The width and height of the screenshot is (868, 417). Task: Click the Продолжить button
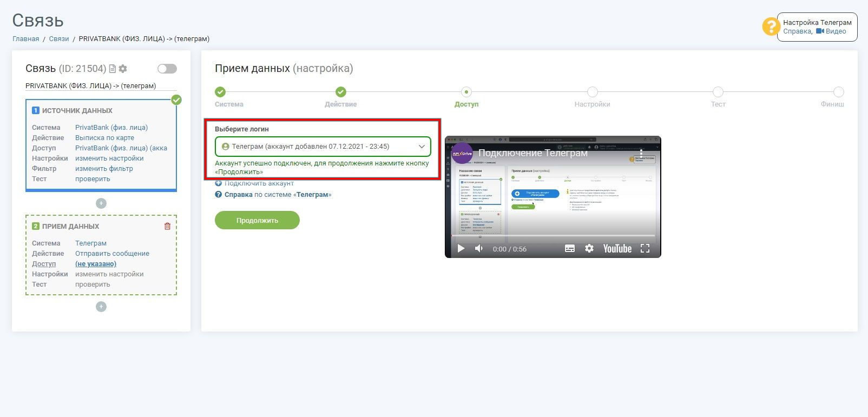[x=257, y=220]
